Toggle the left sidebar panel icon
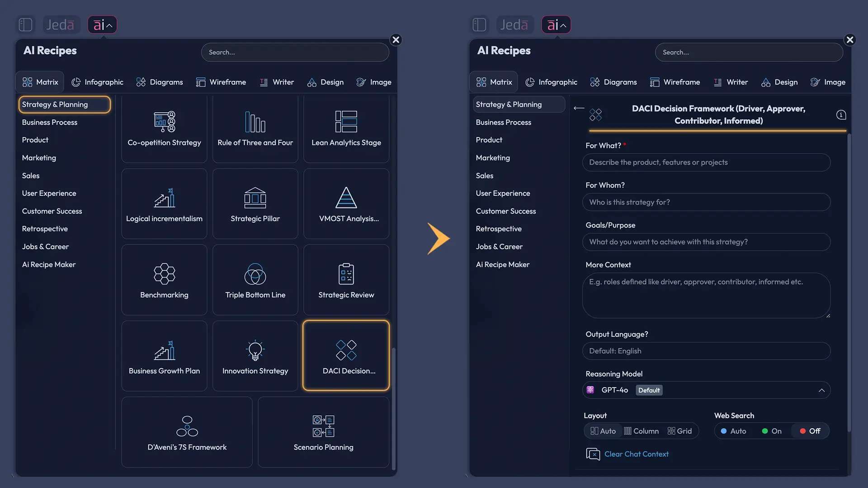The height and width of the screenshot is (488, 868). (25, 24)
